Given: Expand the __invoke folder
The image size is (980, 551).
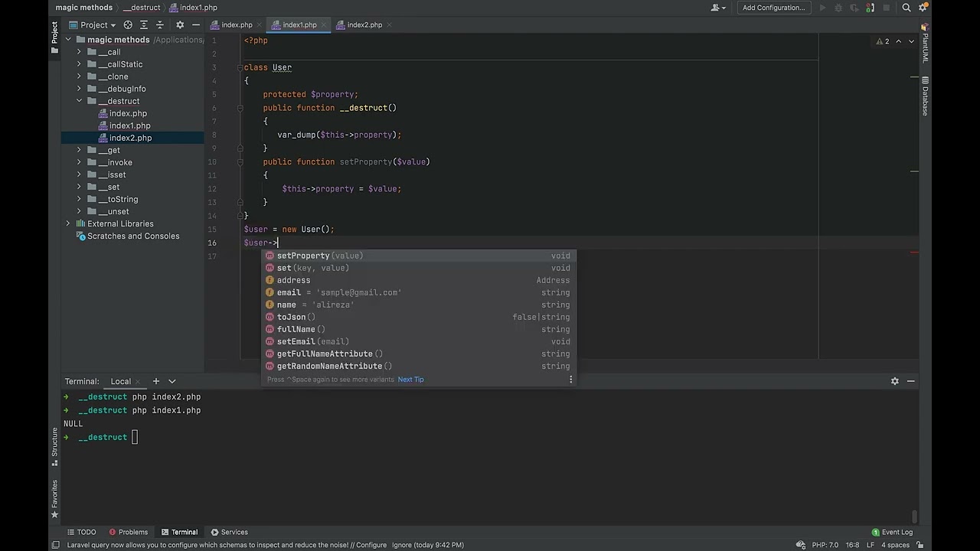Looking at the screenshot, I should [79, 162].
